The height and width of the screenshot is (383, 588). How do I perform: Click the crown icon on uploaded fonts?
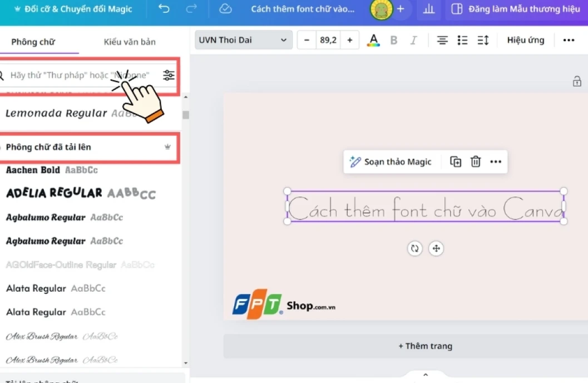[167, 146]
